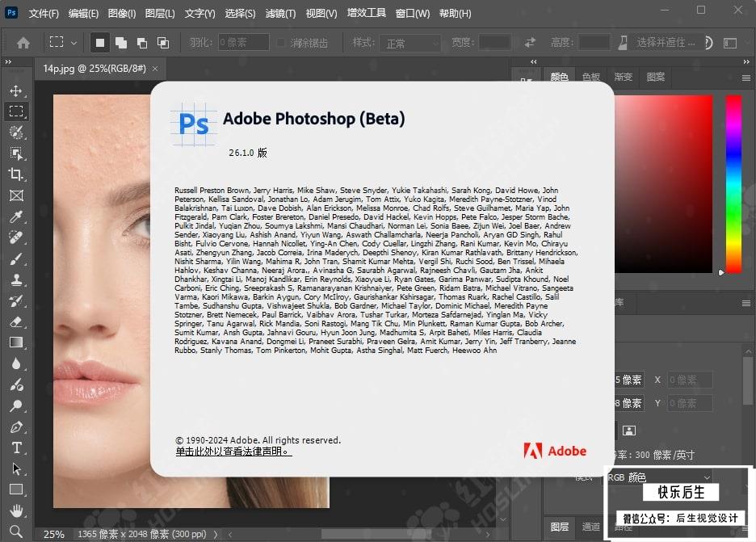756x542 pixels.
Task: Select the Zoom tool
Action: tap(16, 531)
